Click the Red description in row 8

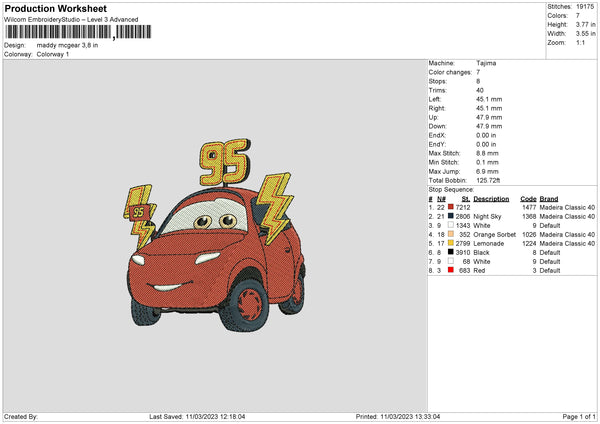[479, 270]
